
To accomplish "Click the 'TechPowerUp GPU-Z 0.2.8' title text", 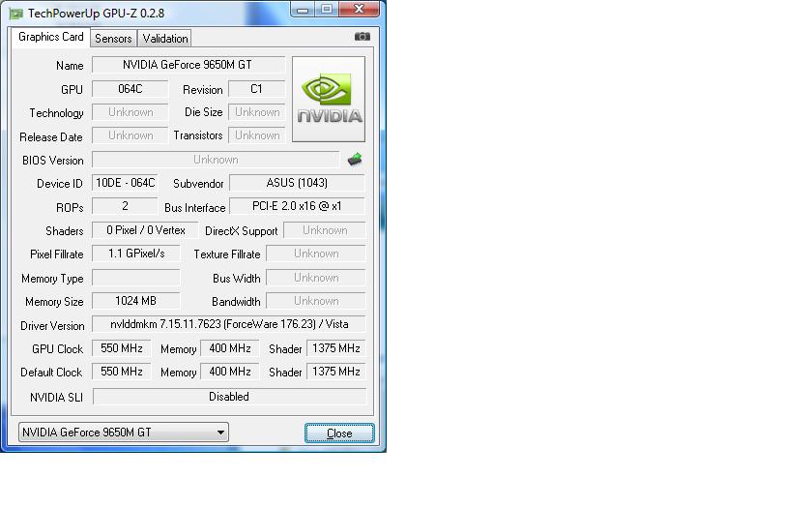I will coord(96,14).
